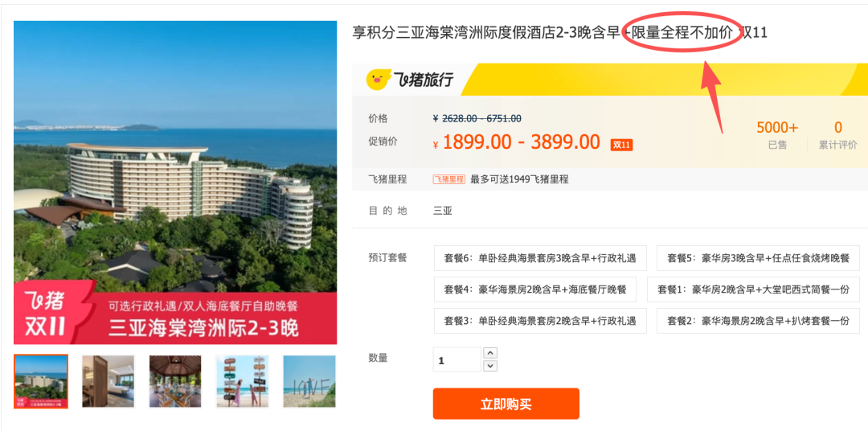Open the LOVE beach sign thumbnail
The image size is (868, 431).
(309, 381)
